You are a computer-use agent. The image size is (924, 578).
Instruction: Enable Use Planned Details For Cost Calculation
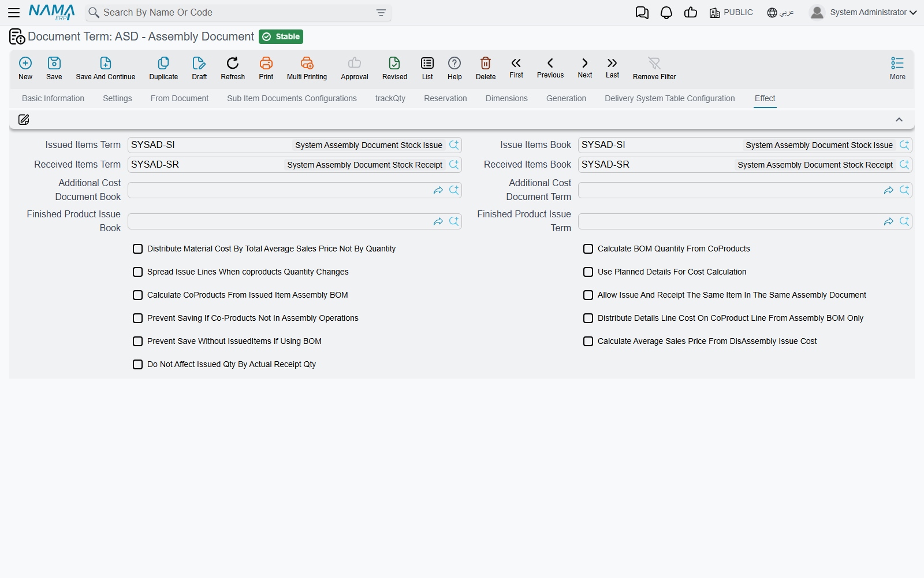coord(588,272)
